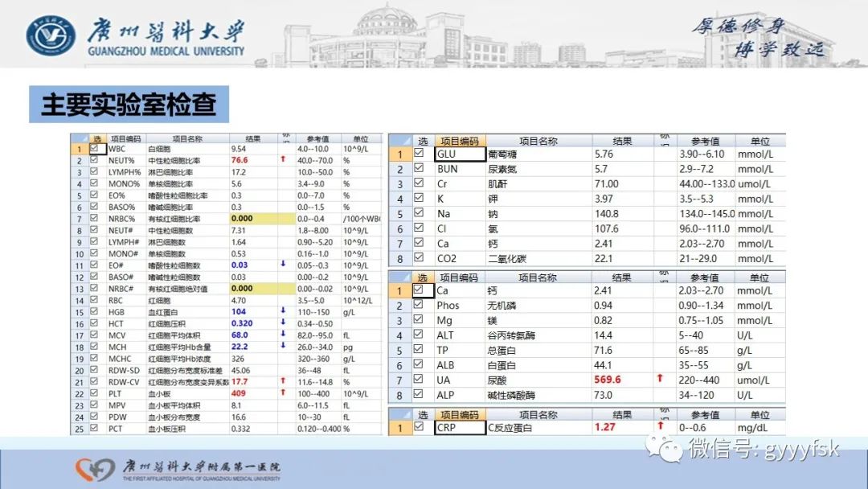
Task: Click the 葡萄糖 name cell
Action: [539, 154]
